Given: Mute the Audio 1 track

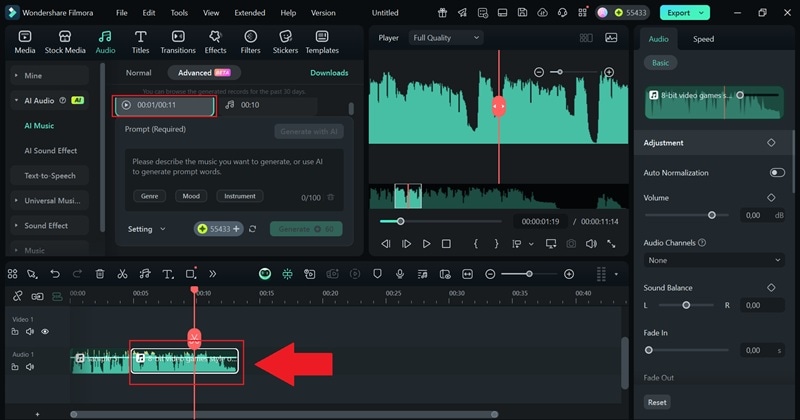Looking at the screenshot, I should coord(30,366).
